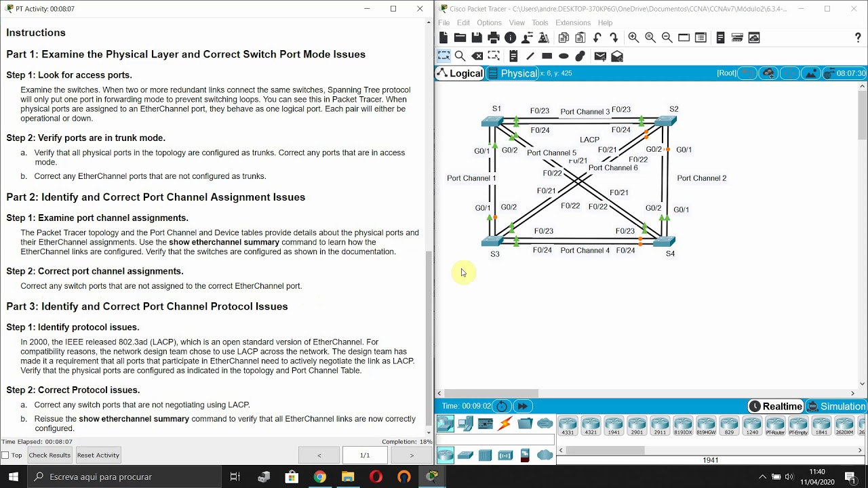Click taskbar search box
Image resolution: width=868 pixels, height=488 pixels.
[124, 476]
